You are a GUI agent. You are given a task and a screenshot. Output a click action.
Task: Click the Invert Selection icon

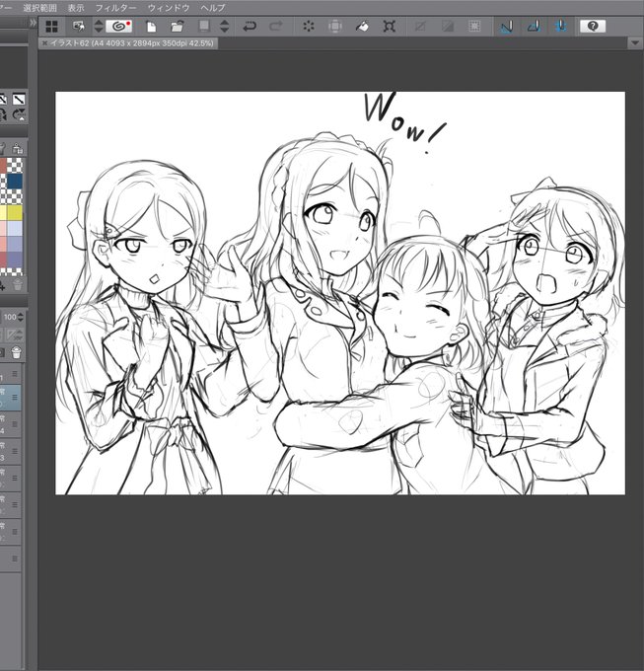point(448,27)
